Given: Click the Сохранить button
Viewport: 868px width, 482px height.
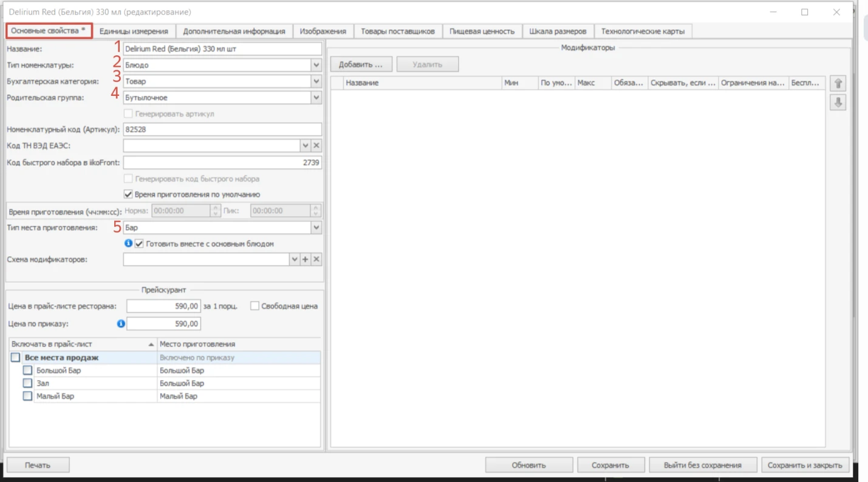Looking at the screenshot, I should (610, 465).
